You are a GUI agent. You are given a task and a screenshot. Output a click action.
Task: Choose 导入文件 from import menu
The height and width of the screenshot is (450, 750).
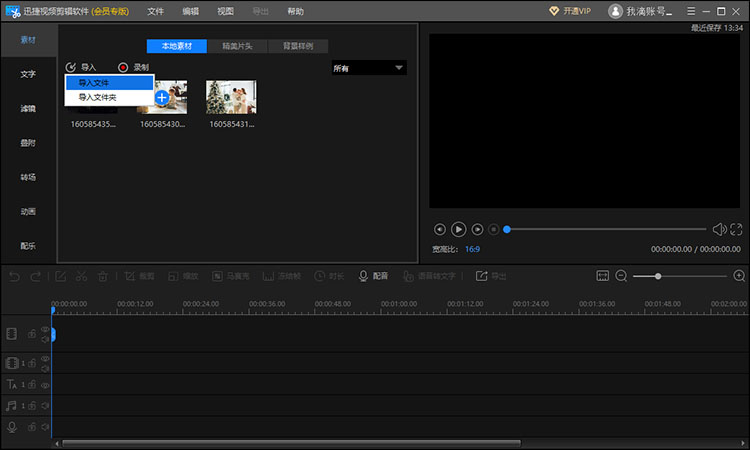(x=110, y=83)
